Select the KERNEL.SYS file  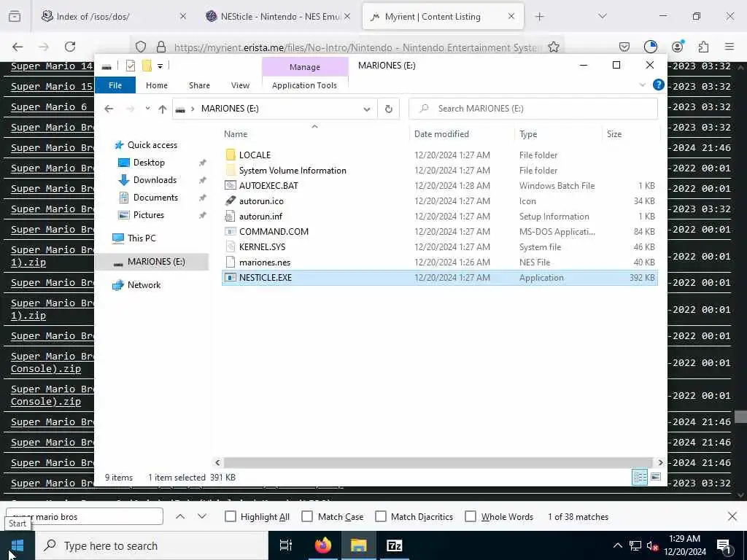pyautogui.click(x=262, y=246)
